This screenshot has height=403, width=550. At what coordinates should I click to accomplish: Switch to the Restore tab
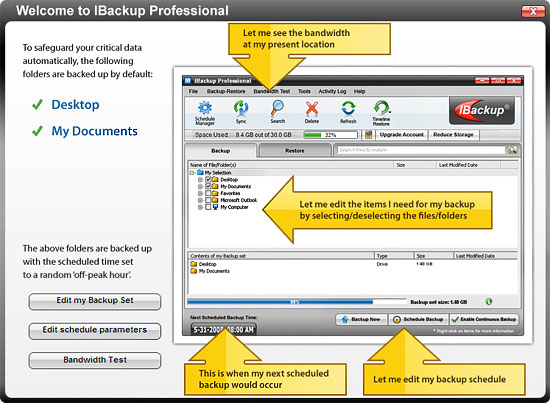point(295,150)
